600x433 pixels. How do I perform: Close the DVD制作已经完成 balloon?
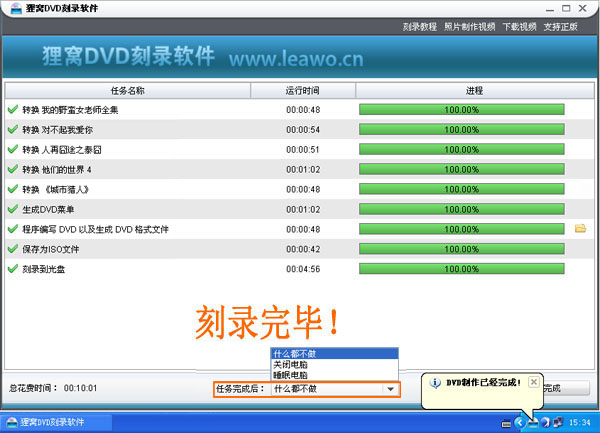click(534, 382)
